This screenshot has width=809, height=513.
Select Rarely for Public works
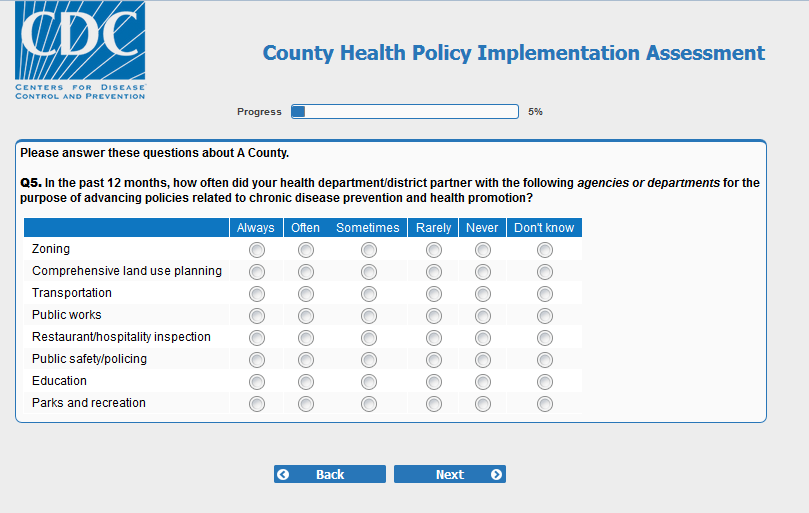pyautogui.click(x=434, y=316)
